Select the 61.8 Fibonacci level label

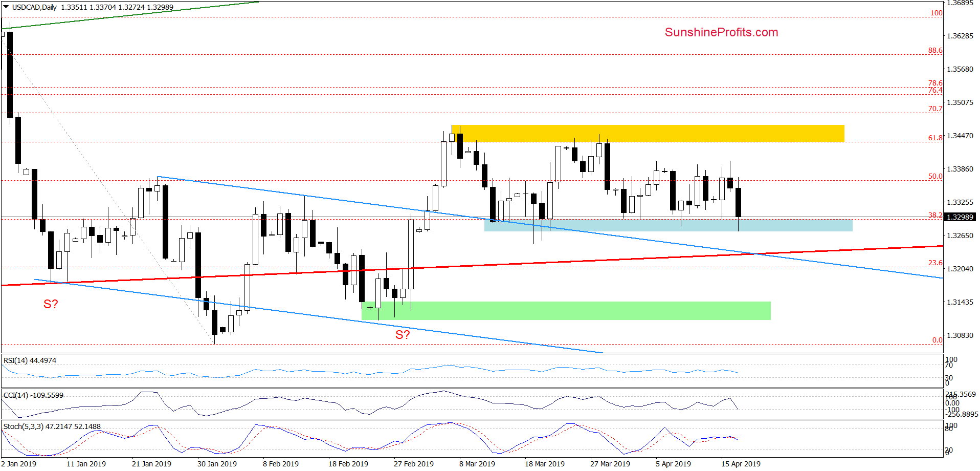point(935,138)
